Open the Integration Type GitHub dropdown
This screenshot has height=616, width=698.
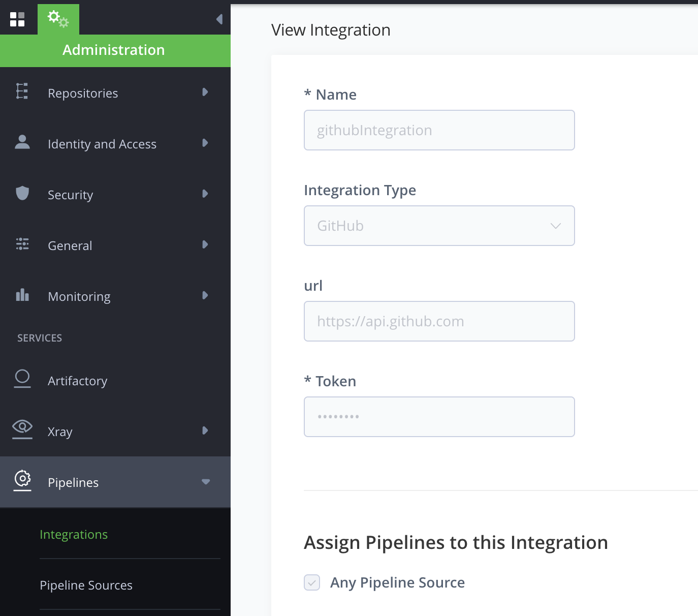pyautogui.click(x=439, y=226)
